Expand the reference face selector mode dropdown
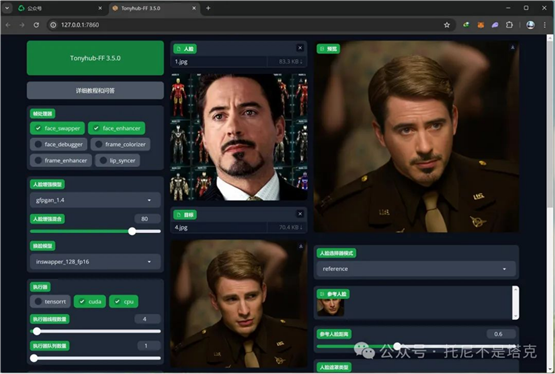The width and height of the screenshot is (555, 374). point(416,269)
